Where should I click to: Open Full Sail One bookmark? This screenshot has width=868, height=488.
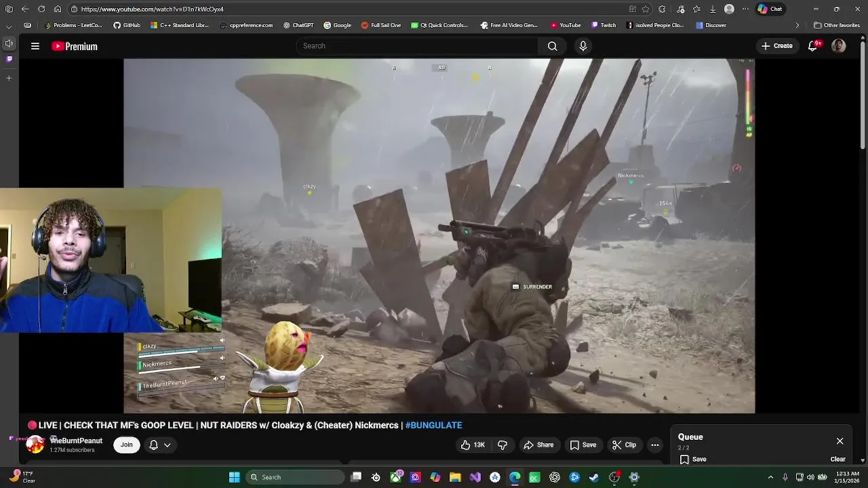(380, 25)
